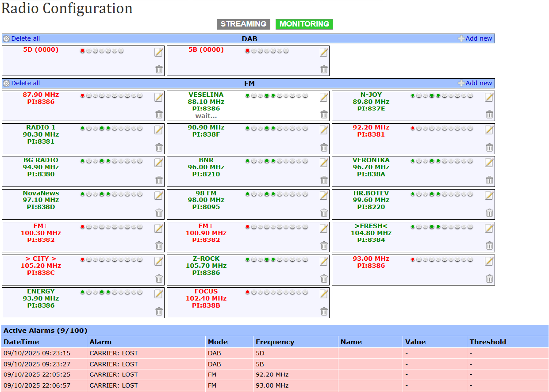
Task: Delete the BNR 96.00 MHz station
Action: pyautogui.click(x=324, y=180)
